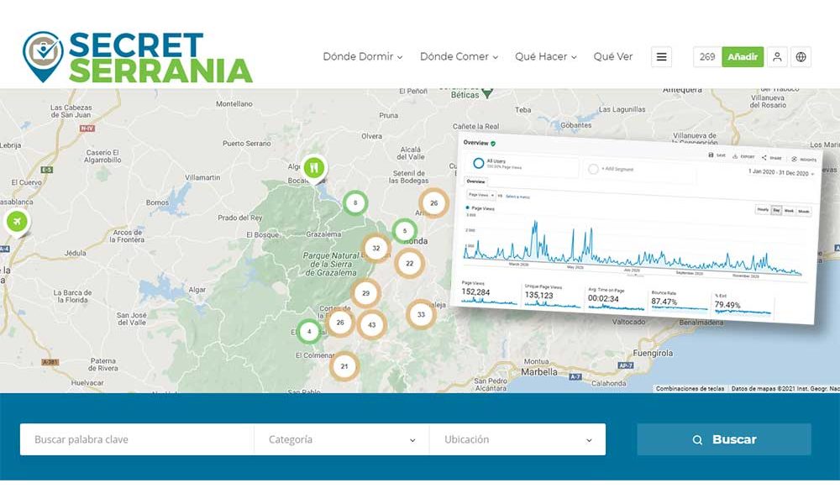The height and width of the screenshot is (504, 840).
Task: Click the Arcos de la Frontera label
Action: [127, 236]
